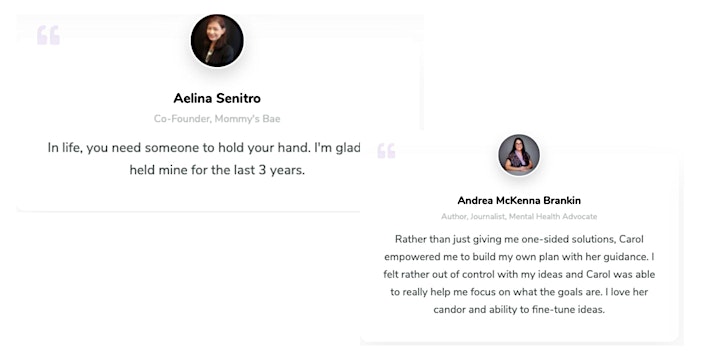Click the word "Co-Founder" under Aelina's name
Screen dimensions: 720x360
[x=183, y=119]
